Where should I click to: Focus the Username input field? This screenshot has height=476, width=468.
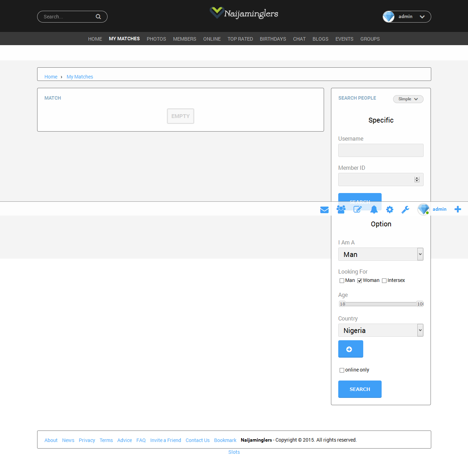pos(381,150)
